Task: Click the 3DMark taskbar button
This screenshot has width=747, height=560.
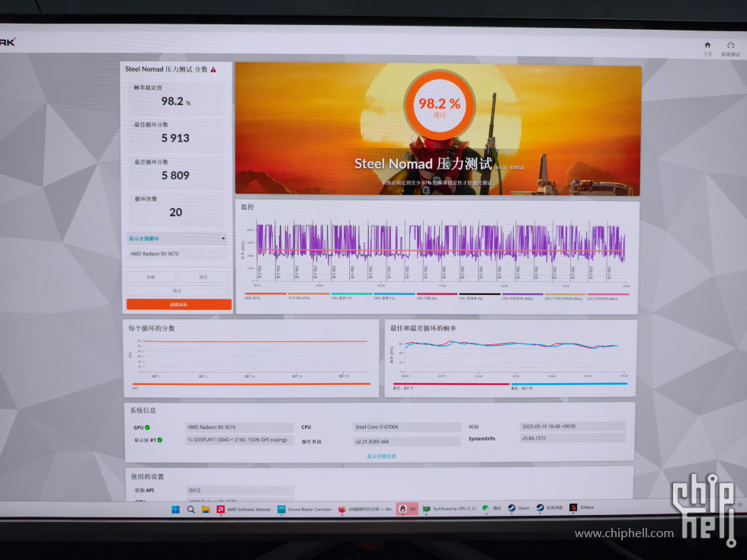Action: click(582, 507)
